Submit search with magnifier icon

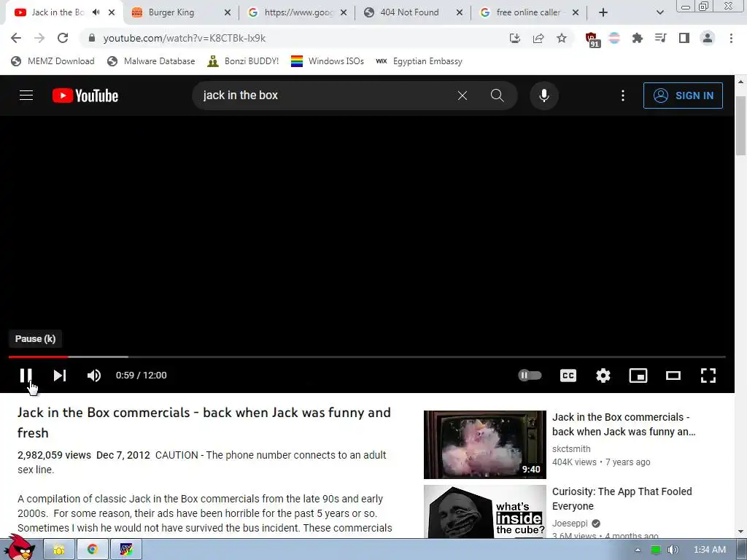[x=497, y=96]
